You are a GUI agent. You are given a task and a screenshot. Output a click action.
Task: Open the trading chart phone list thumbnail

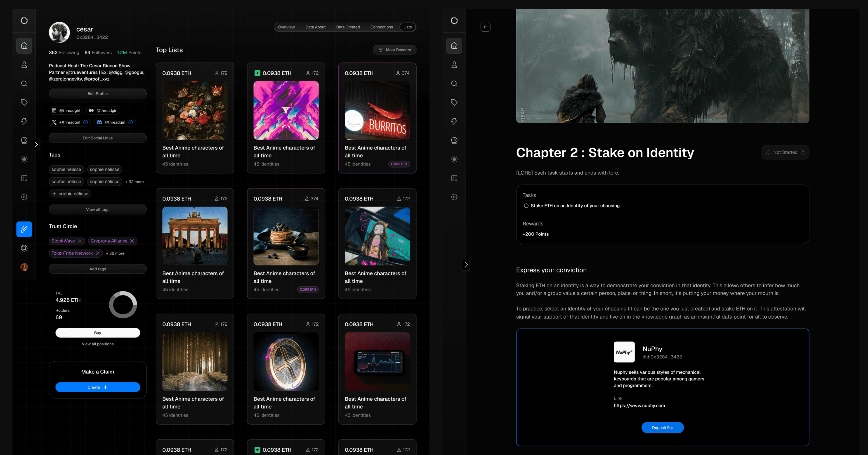377,362
